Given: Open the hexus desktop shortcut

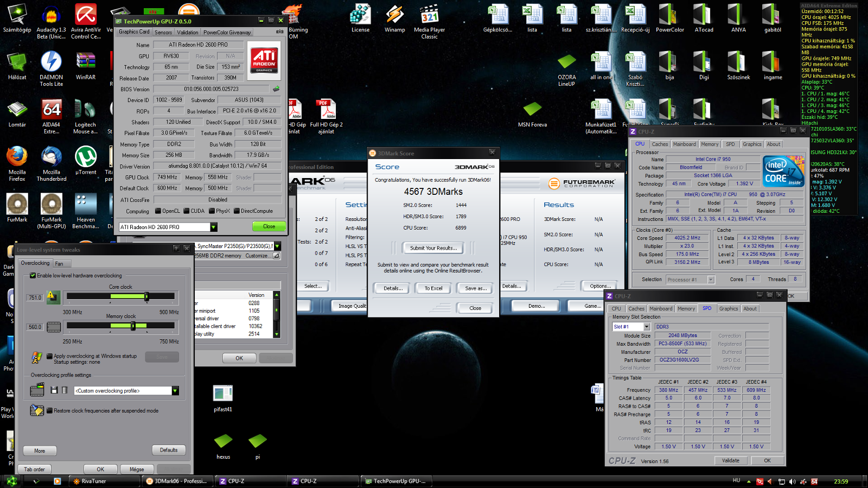Looking at the screenshot, I should pyautogui.click(x=223, y=446).
